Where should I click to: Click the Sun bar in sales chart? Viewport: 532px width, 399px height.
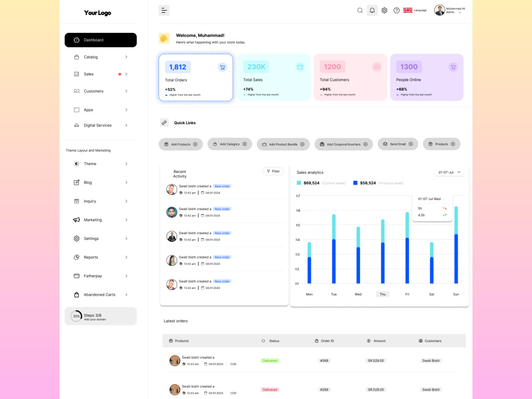pos(456,245)
